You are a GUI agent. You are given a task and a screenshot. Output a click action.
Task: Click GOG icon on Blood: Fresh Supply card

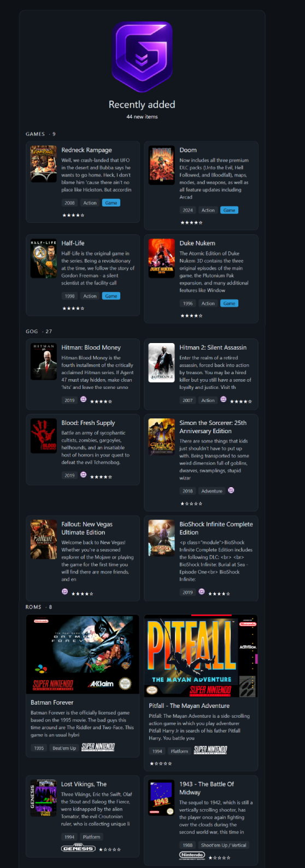tap(84, 475)
